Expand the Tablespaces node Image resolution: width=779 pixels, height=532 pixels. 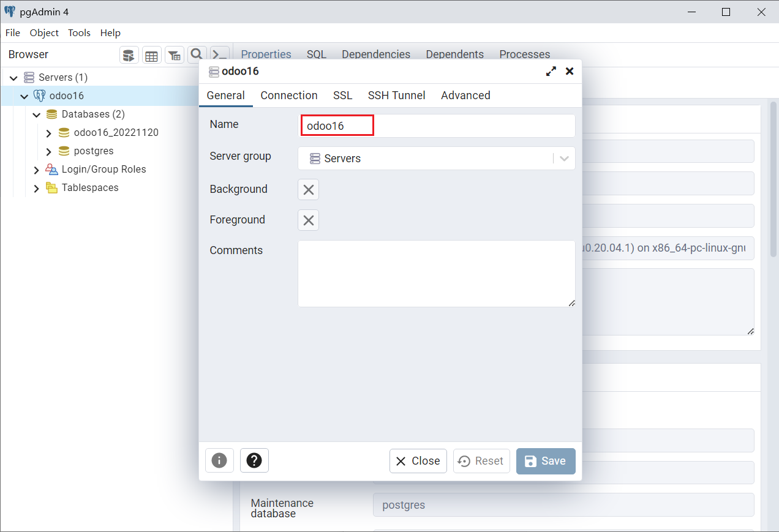(37, 189)
